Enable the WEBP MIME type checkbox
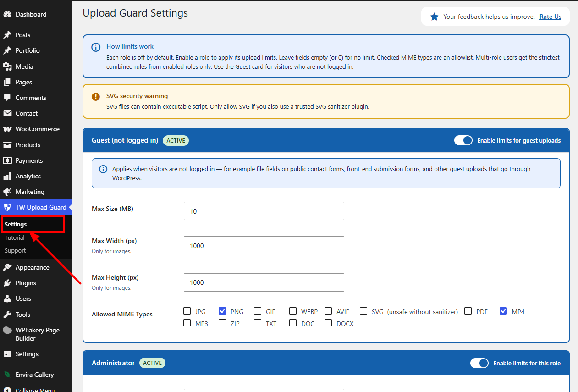The height and width of the screenshot is (392, 578). (x=293, y=311)
